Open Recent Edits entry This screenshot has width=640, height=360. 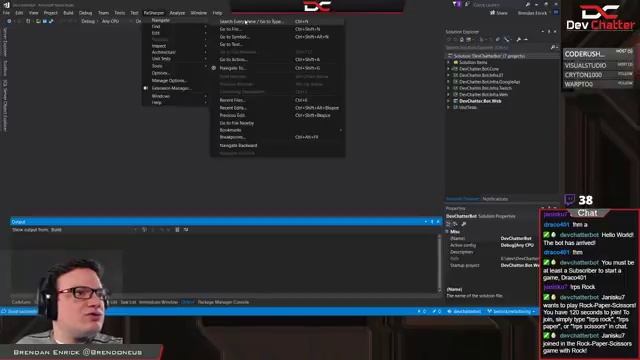[x=278, y=108]
